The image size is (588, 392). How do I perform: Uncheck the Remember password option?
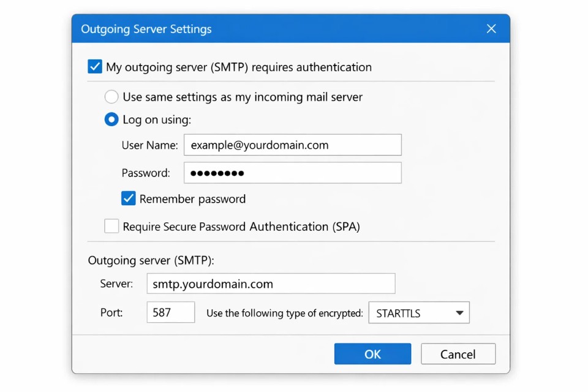[128, 198]
